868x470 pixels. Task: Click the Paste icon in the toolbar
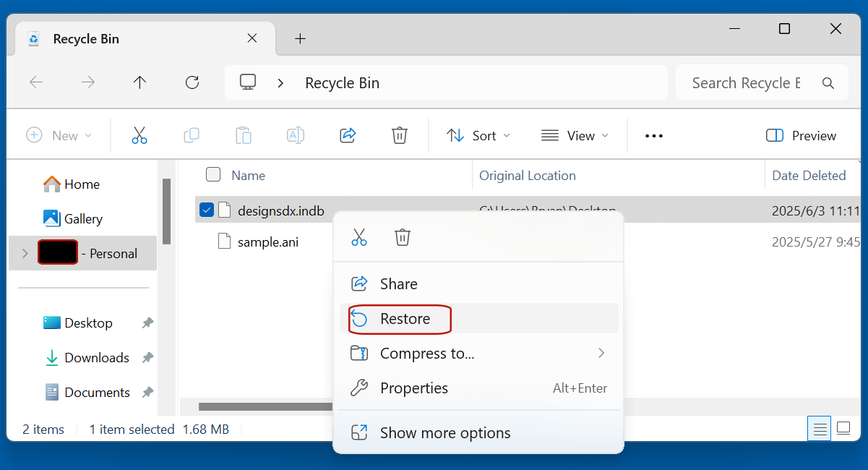tap(243, 135)
